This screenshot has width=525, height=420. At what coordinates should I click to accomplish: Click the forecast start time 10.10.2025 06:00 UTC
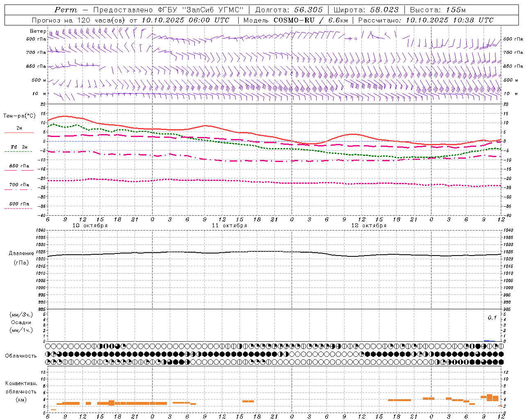(x=185, y=20)
